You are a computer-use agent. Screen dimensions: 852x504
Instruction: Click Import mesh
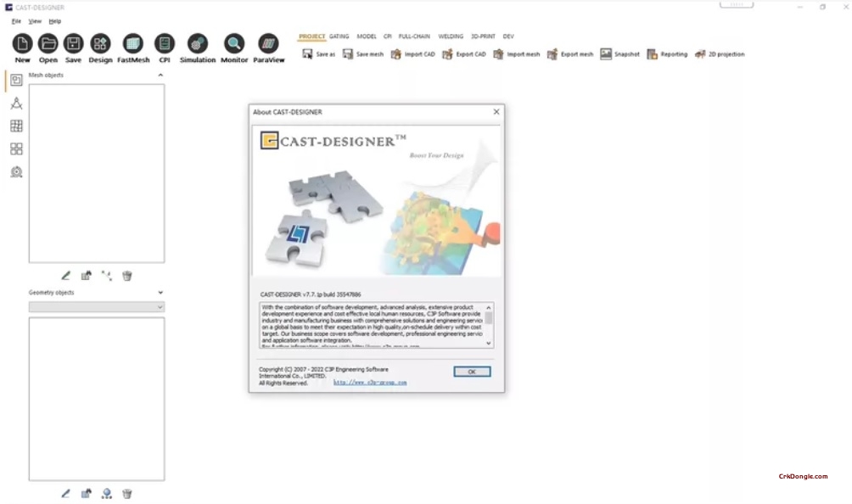click(516, 53)
